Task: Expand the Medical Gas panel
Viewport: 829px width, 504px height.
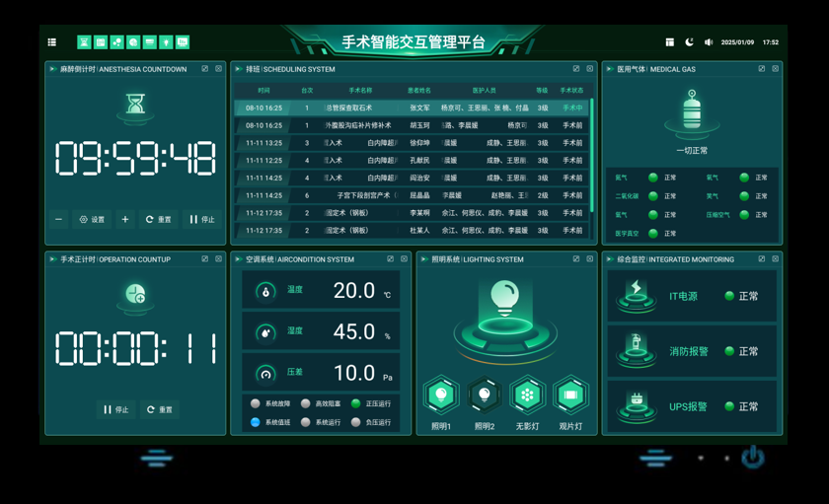Action: tap(762, 69)
